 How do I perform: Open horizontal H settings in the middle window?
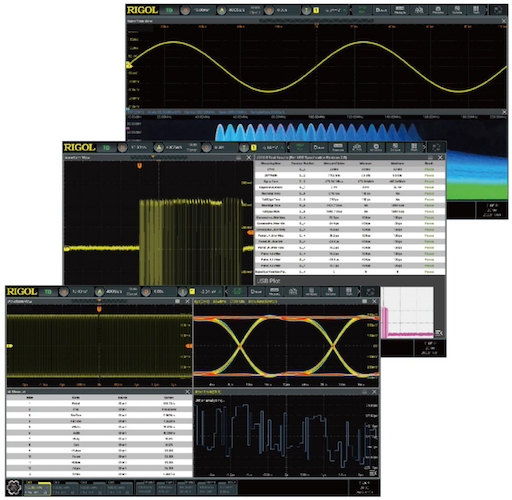click(122, 147)
